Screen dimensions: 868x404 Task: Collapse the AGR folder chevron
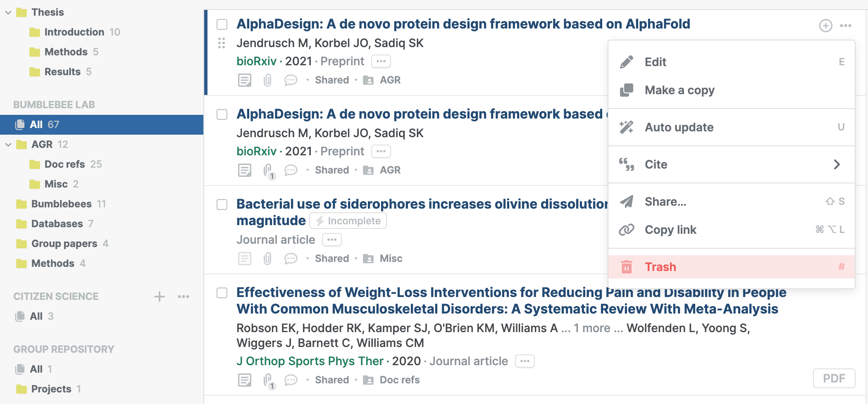pos(8,145)
